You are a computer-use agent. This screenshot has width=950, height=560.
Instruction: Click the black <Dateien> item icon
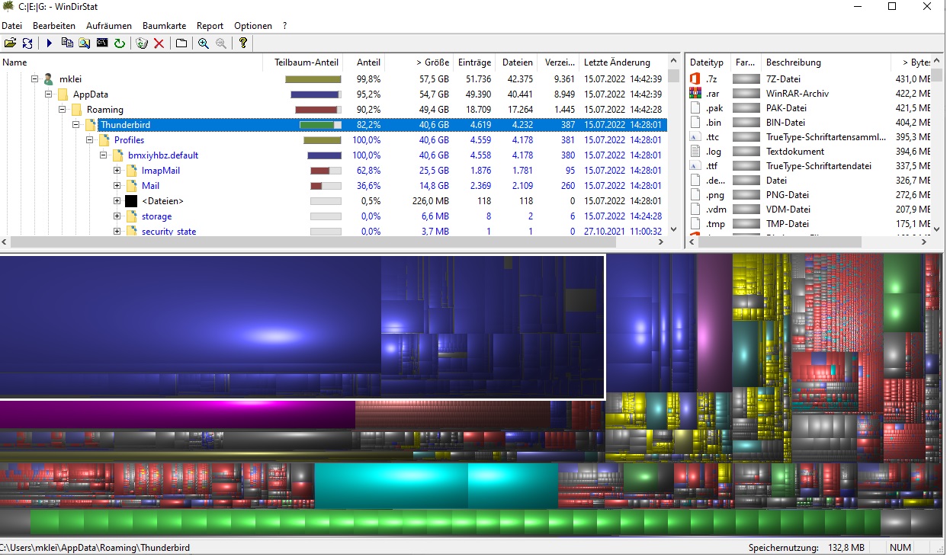(131, 201)
